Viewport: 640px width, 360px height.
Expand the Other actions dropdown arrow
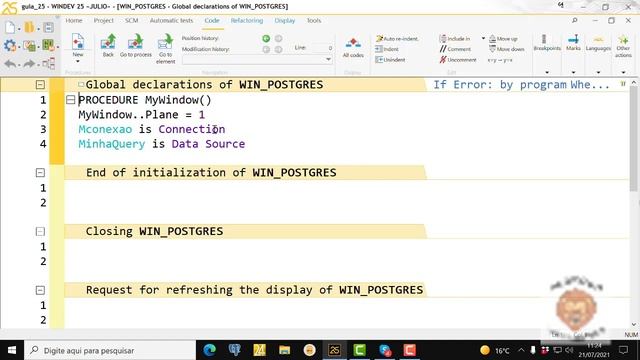[623, 72]
